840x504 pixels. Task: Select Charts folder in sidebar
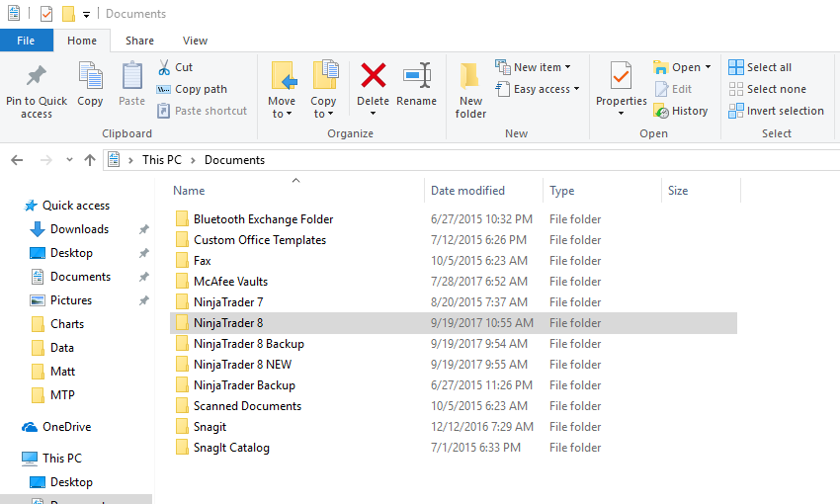67,324
